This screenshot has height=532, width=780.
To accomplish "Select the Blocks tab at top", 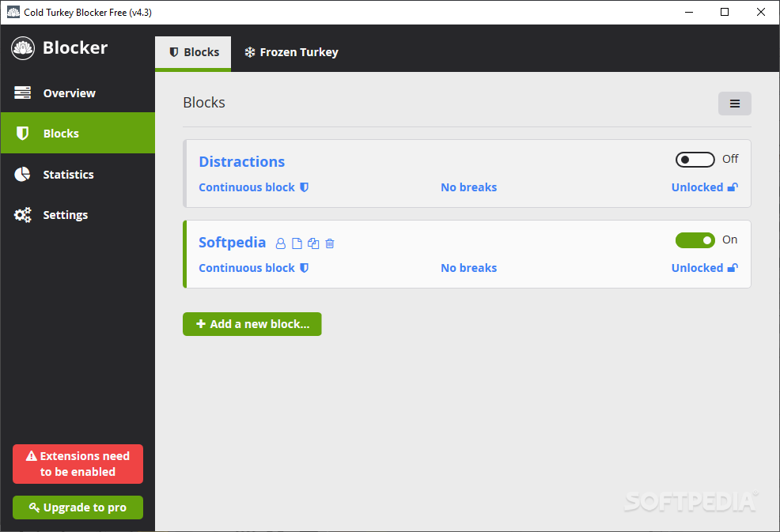I will (x=193, y=52).
